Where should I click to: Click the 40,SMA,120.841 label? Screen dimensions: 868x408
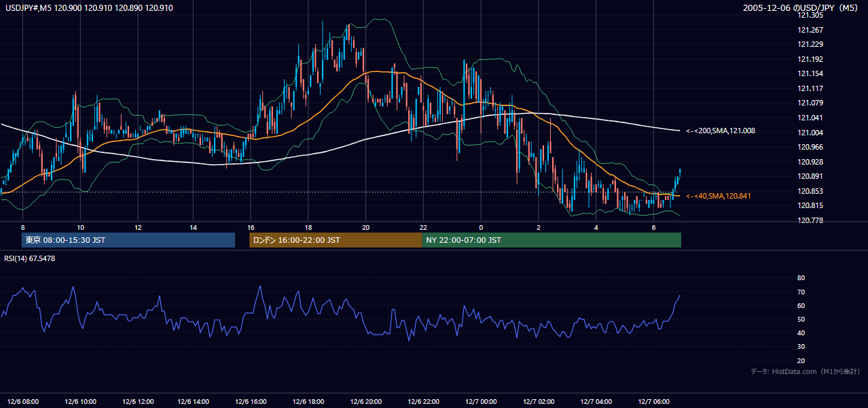click(x=719, y=196)
